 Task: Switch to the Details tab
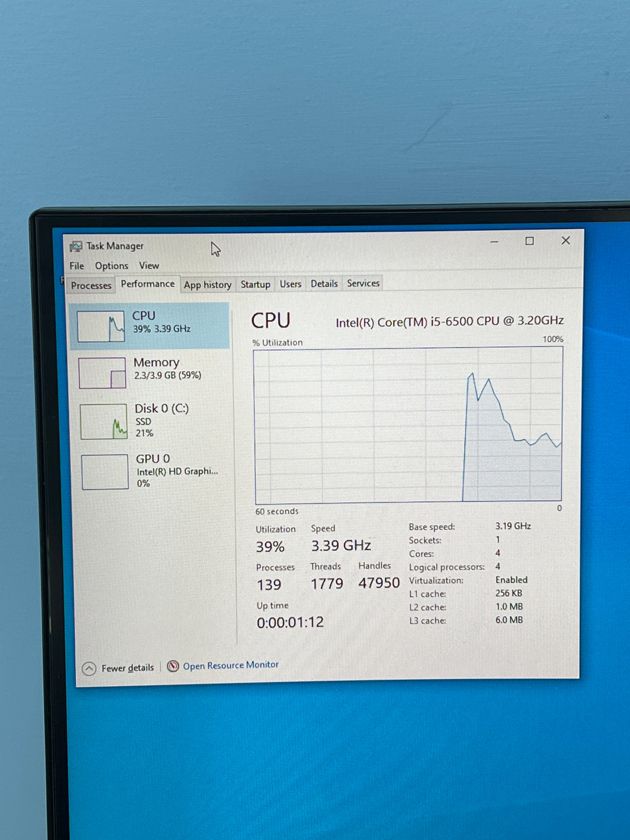click(x=324, y=283)
